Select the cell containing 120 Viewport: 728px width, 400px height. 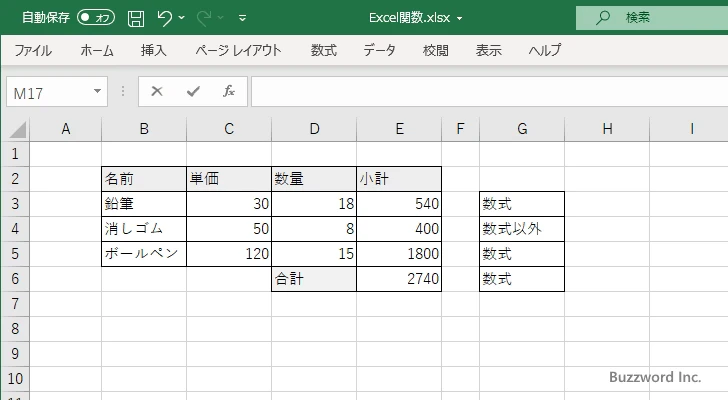pos(229,254)
